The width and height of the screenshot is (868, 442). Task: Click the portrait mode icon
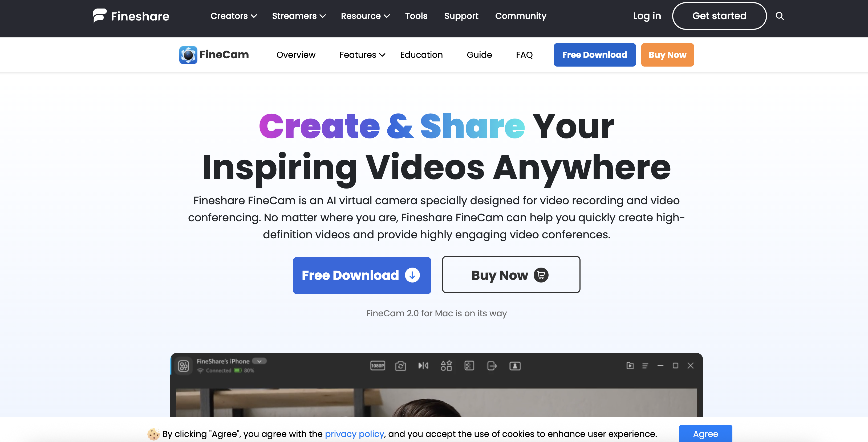pyautogui.click(x=515, y=366)
